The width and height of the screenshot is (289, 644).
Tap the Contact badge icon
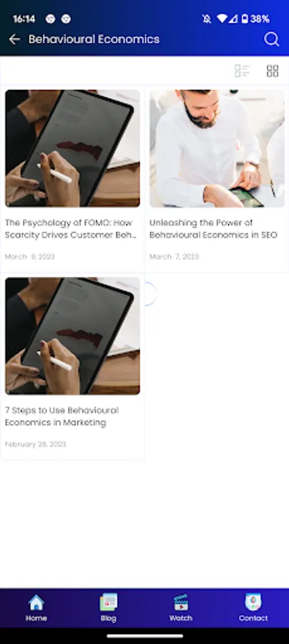(x=253, y=602)
